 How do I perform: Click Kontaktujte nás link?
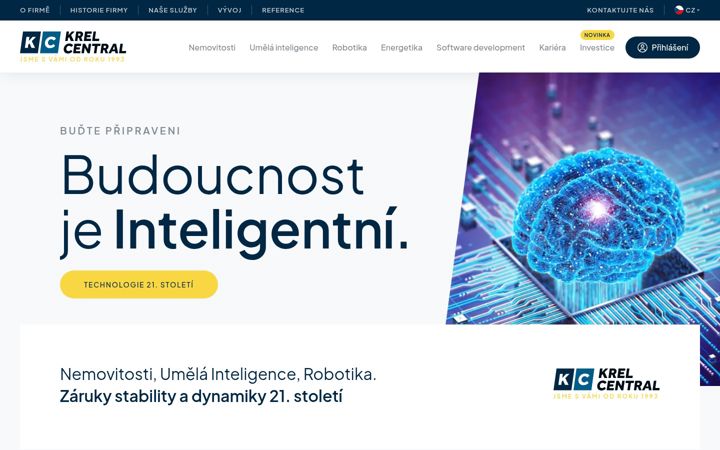pyautogui.click(x=620, y=10)
